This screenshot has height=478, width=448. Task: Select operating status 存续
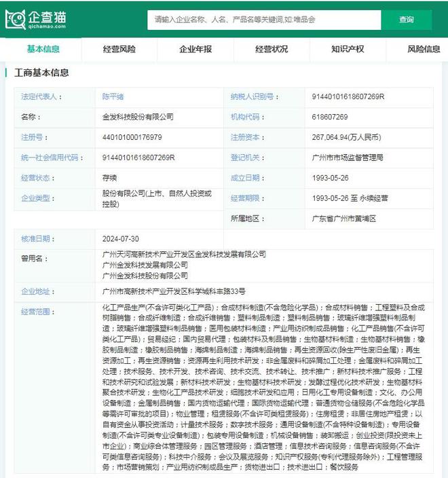(x=109, y=178)
